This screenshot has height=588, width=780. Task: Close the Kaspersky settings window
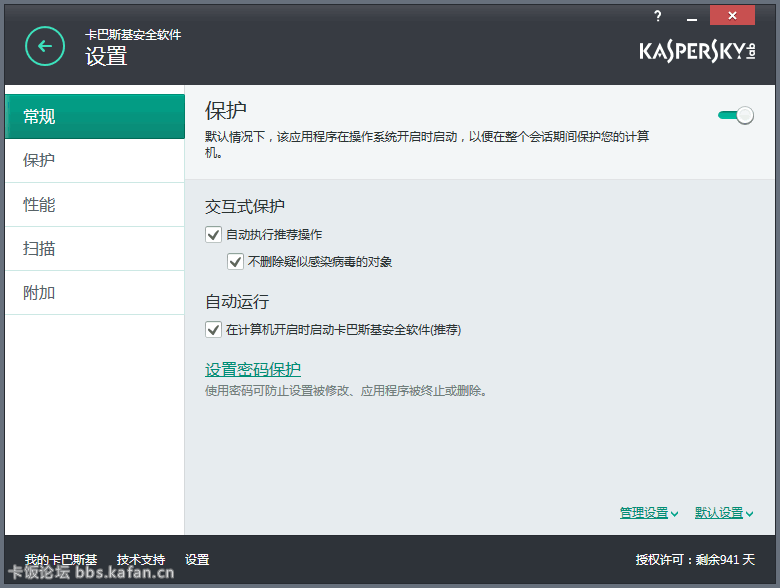[732, 15]
